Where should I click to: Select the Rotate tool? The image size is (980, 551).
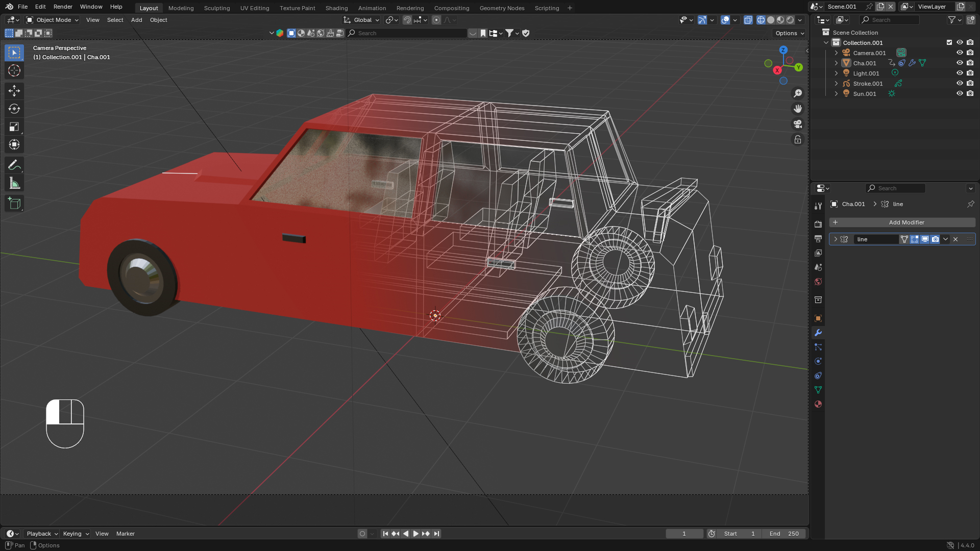[x=14, y=109]
